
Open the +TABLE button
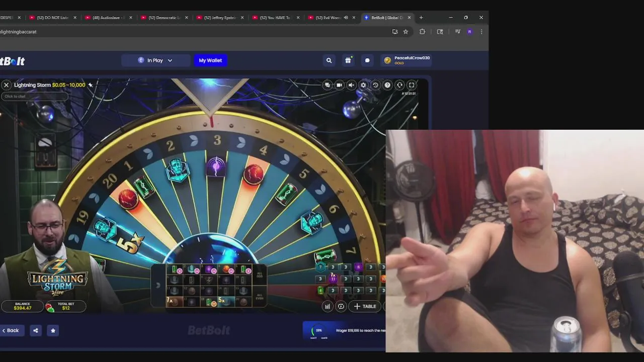coord(365,306)
